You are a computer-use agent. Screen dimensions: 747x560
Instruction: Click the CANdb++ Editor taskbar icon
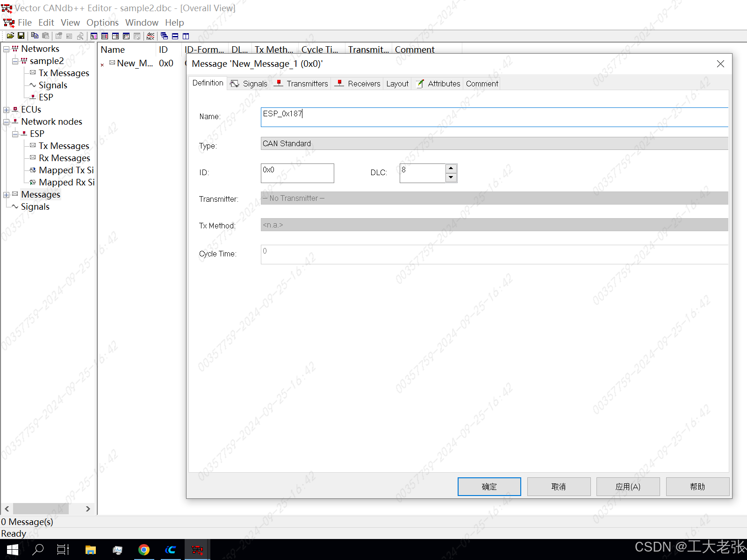click(x=197, y=550)
